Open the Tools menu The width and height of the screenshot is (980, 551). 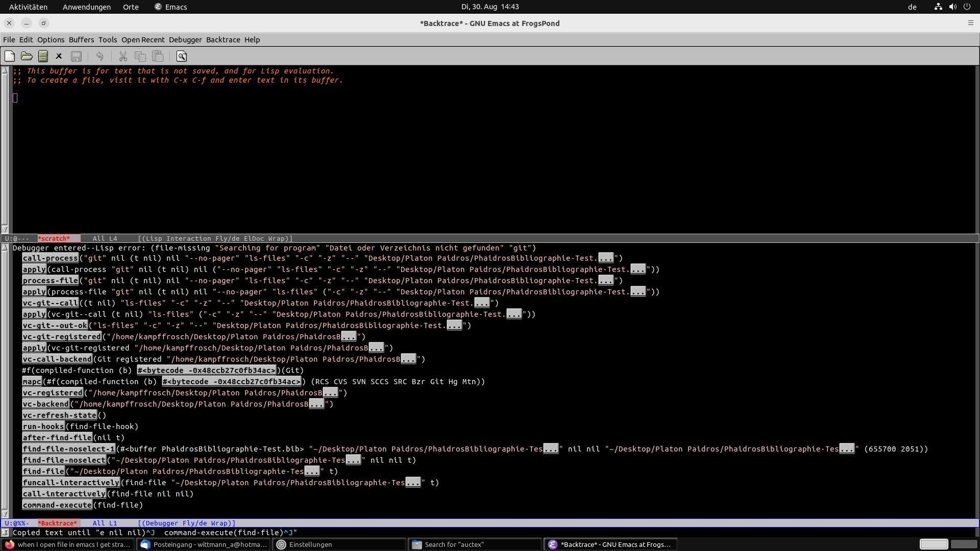[108, 40]
